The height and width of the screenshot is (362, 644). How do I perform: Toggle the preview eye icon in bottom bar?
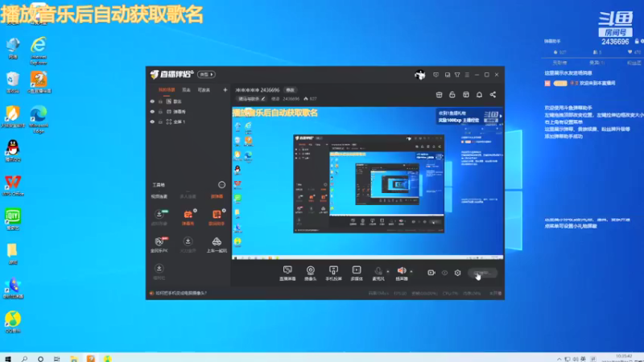(445, 273)
